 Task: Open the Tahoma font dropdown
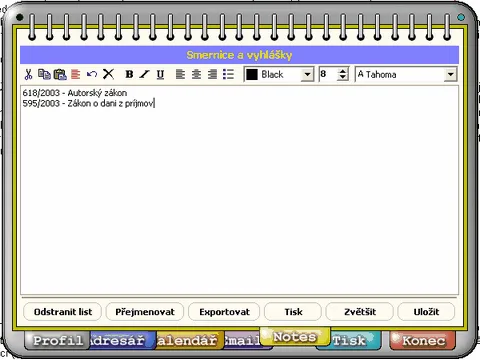point(450,74)
